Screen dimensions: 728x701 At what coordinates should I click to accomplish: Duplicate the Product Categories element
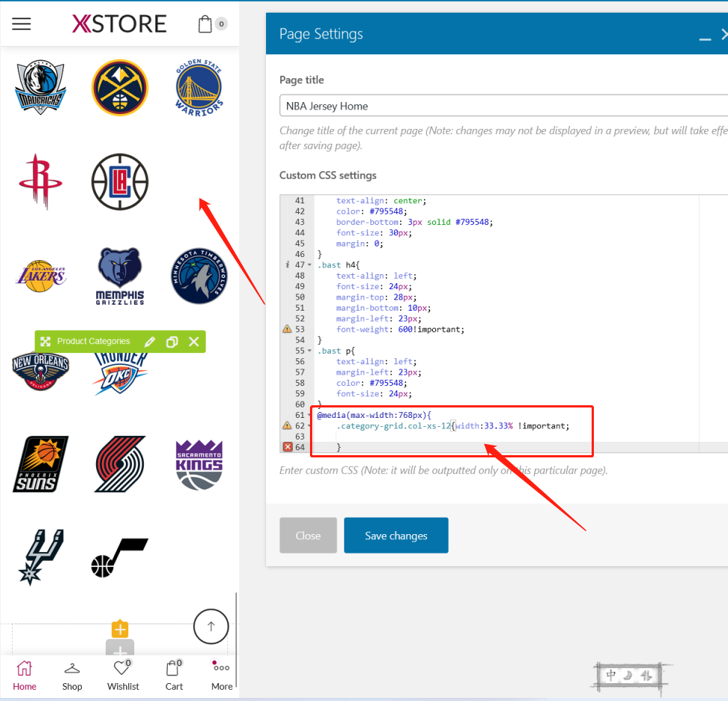point(172,342)
